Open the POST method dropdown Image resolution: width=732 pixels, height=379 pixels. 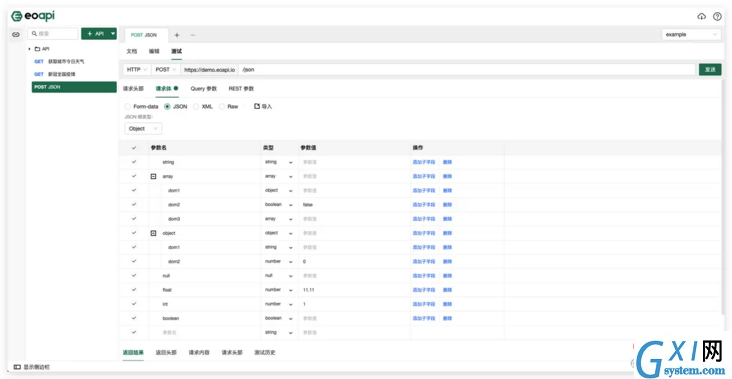coord(166,70)
